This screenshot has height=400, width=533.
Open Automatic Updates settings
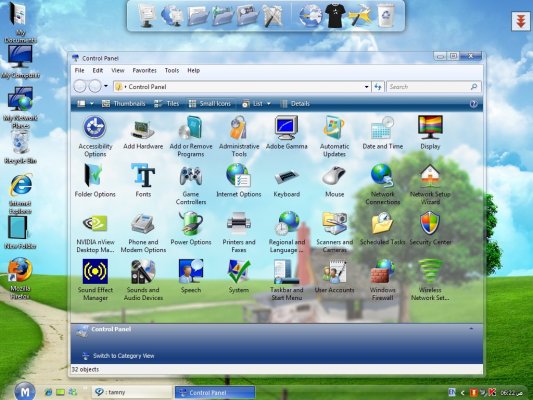(334, 136)
